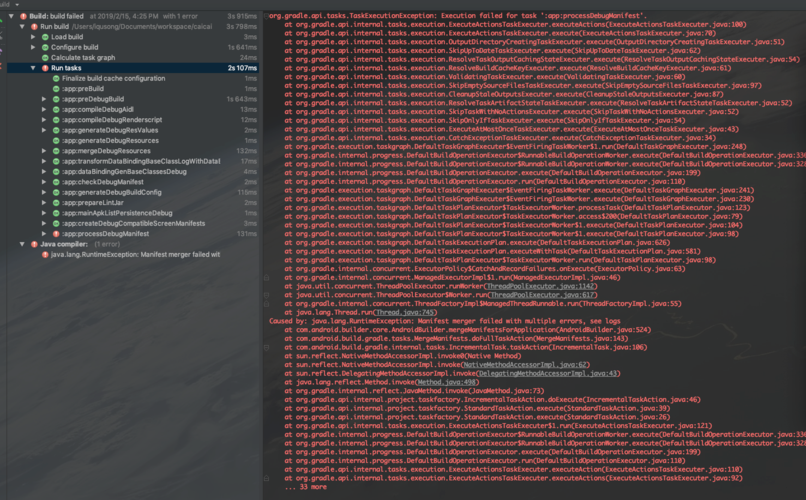The height and width of the screenshot is (500, 806).
Task: Open the 'ThreadPoolExecutor.java:1142' stack trace link
Action: click(x=540, y=286)
